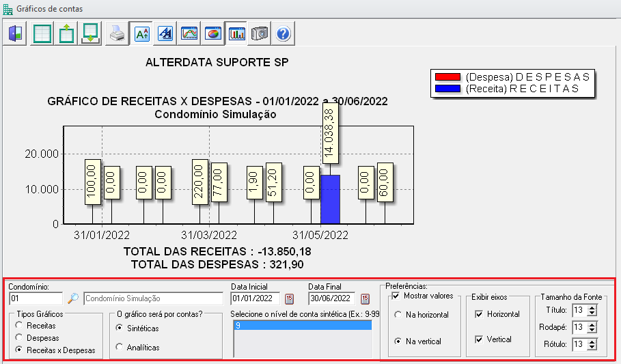This screenshot has width=621, height=364.
Task: Click the 14.038,38 value label
Action: (330, 132)
